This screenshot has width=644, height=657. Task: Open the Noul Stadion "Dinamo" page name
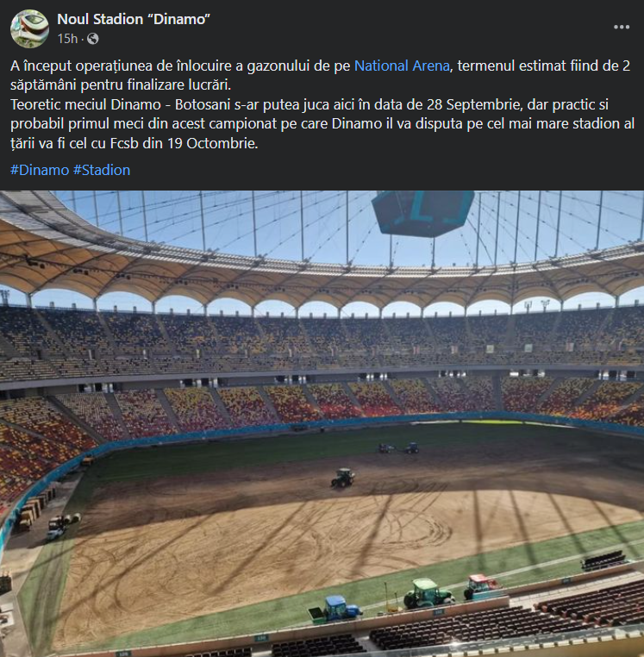tap(134, 19)
